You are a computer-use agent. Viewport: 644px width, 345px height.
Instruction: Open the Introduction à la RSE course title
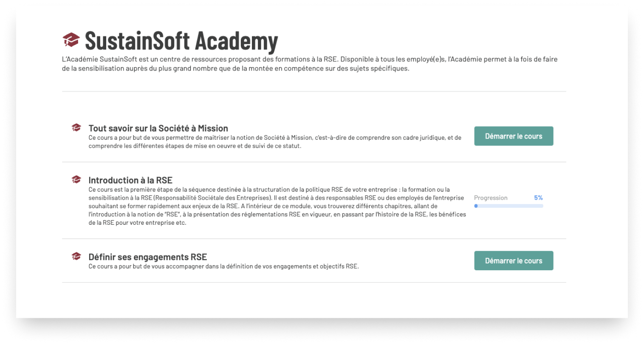tap(130, 180)
